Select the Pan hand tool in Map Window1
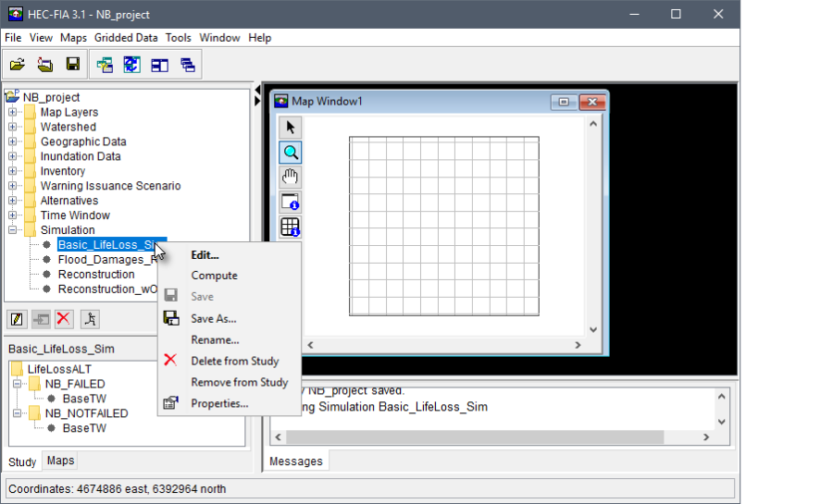 pyautogui.click(x=290, y=177)
